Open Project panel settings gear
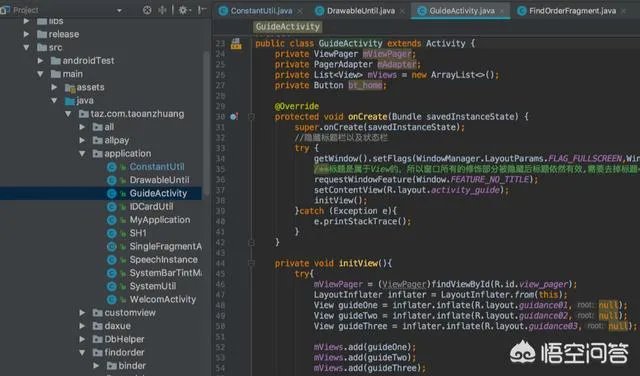The image size is (640, 376). click(183, 10)
